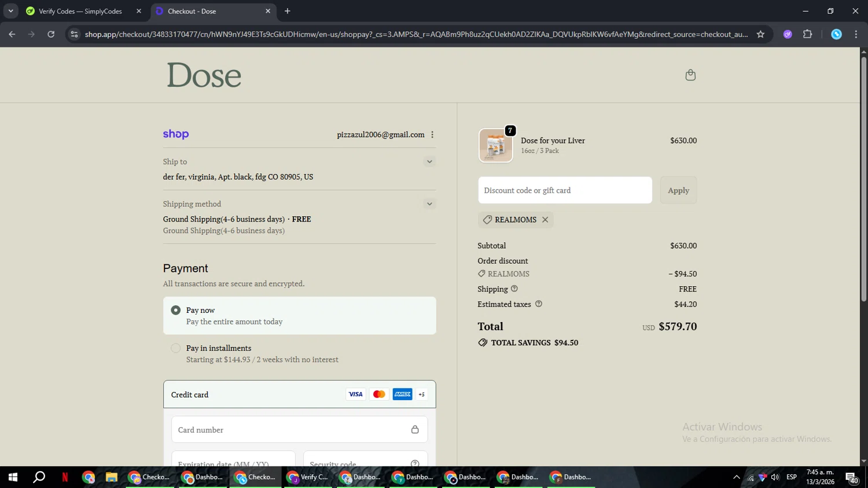
Task: Click the three-dot menu beside the email
Action: pos(432,135)
